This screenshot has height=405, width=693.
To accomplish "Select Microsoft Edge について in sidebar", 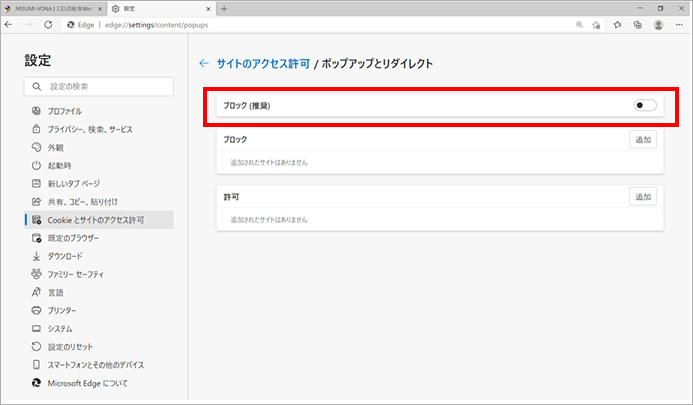I will point(88,383).
